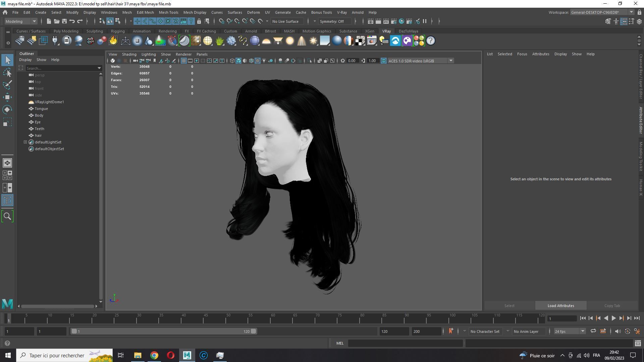Viewport: 644px width, 362px height.
Task: Switch to the Rigging shelf tab
Action: (118, 31)
